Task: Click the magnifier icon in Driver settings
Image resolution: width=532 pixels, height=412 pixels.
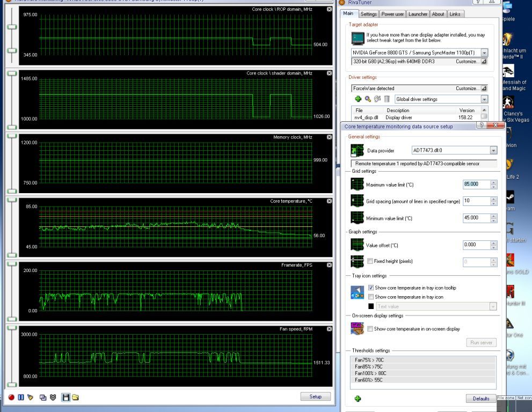Action: (368, 99)
